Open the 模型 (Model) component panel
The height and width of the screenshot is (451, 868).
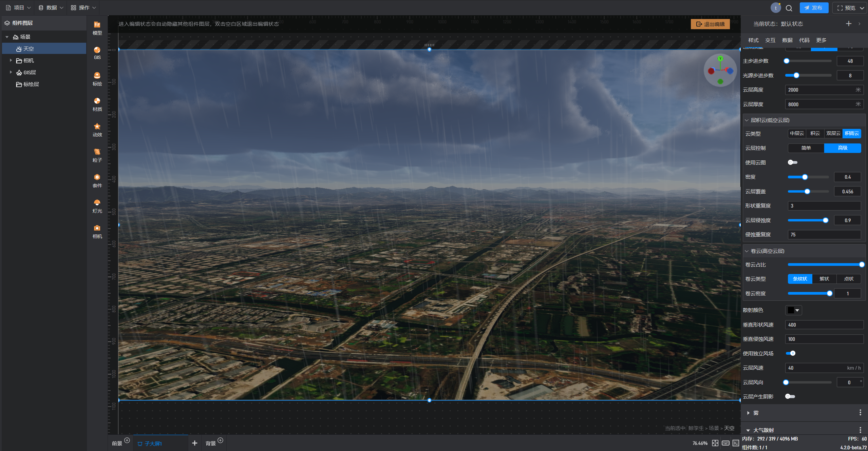[97, 28]
